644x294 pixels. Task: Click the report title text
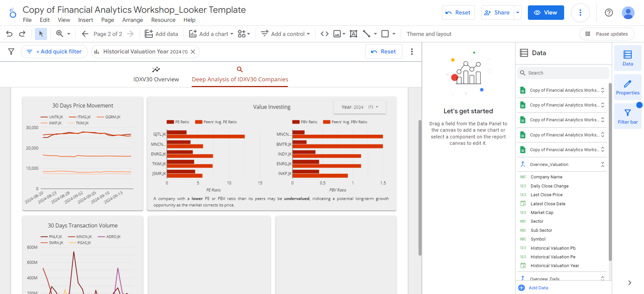pyautogui.click(x=134, y=10)
